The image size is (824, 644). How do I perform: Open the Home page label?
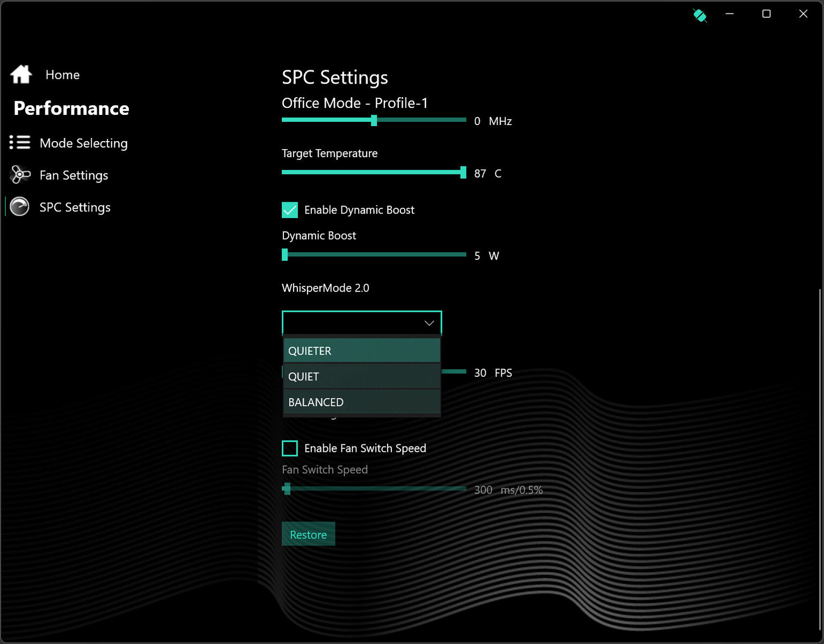tap(62, 75)
